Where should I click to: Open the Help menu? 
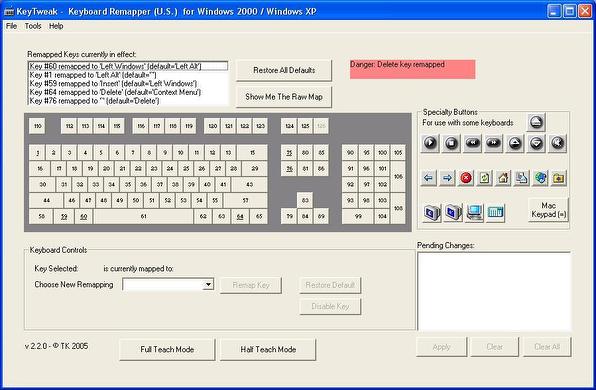pos(56,26)
